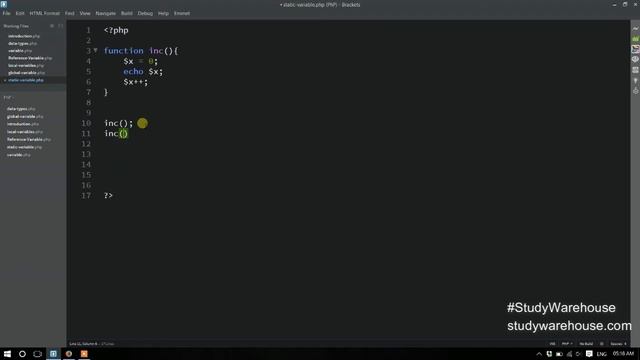Viewport: 640px width, 360px height.
Task: Click the cursor position text in status bar
Action: pos(84,344)
